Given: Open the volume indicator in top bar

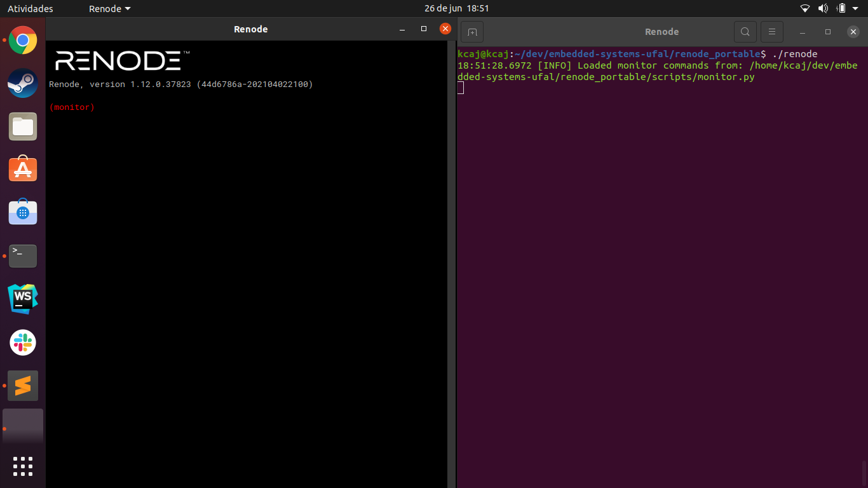Looking at the screenshot, I should [x=823, y=9].
